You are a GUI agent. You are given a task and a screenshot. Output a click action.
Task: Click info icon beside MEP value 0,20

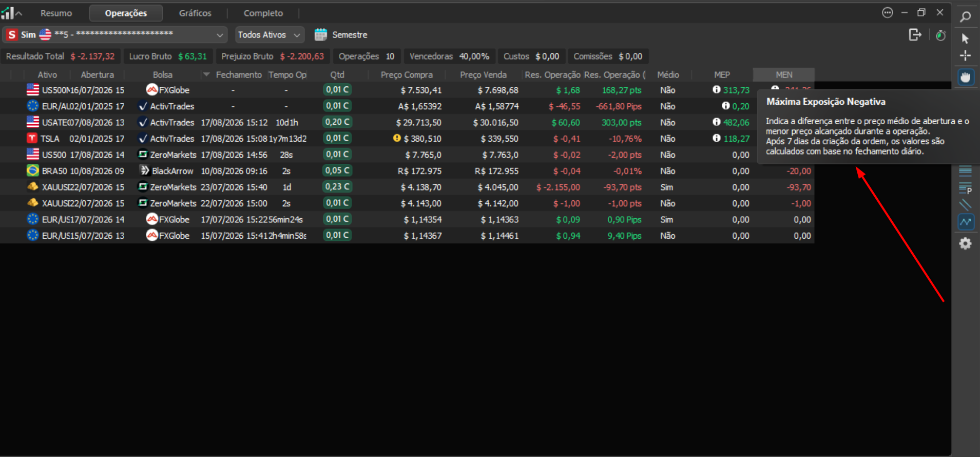(726, 106)
